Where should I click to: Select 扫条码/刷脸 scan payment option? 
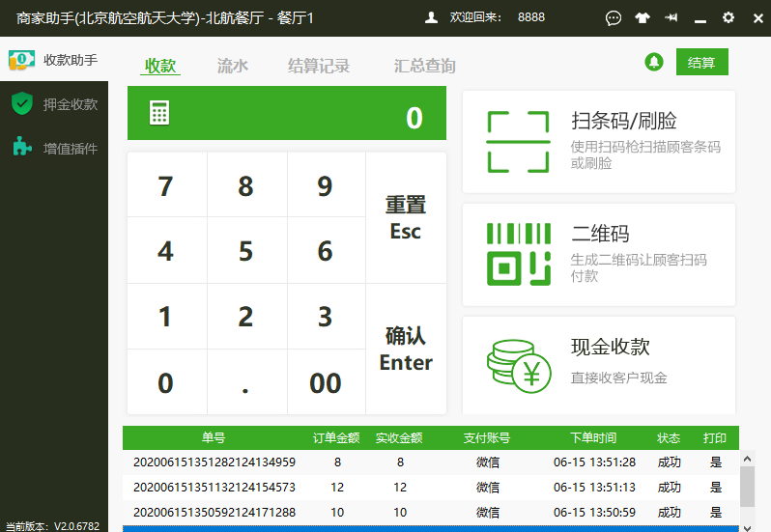point(598,142)
